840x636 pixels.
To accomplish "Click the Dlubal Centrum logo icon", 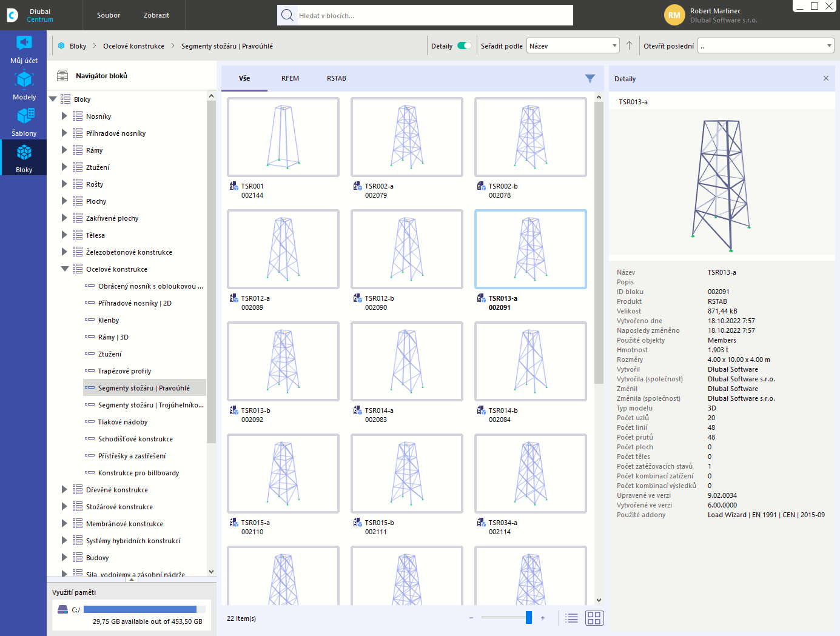I will (12, 15).
